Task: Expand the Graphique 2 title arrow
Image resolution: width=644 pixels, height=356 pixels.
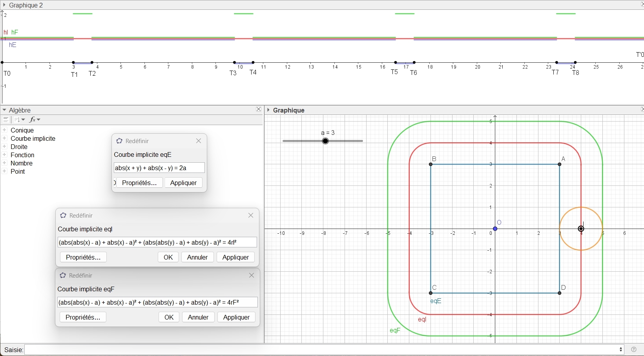Action: pos(4,5)
